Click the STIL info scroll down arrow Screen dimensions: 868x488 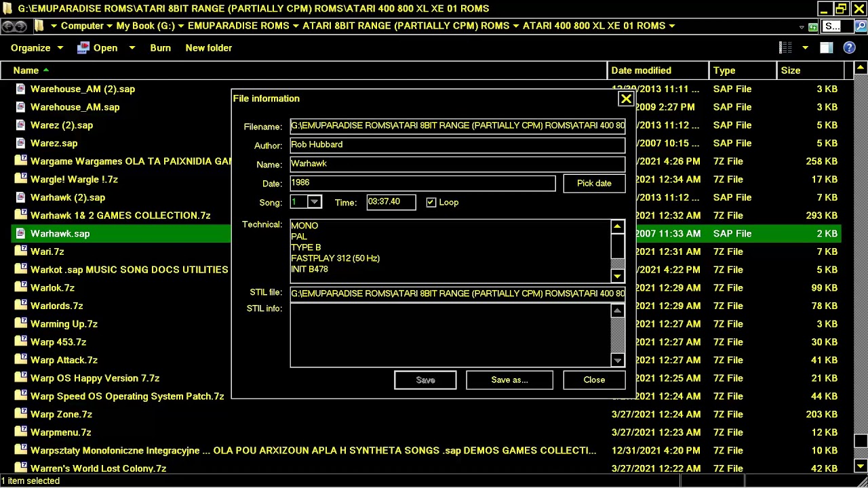coord(617,361)
